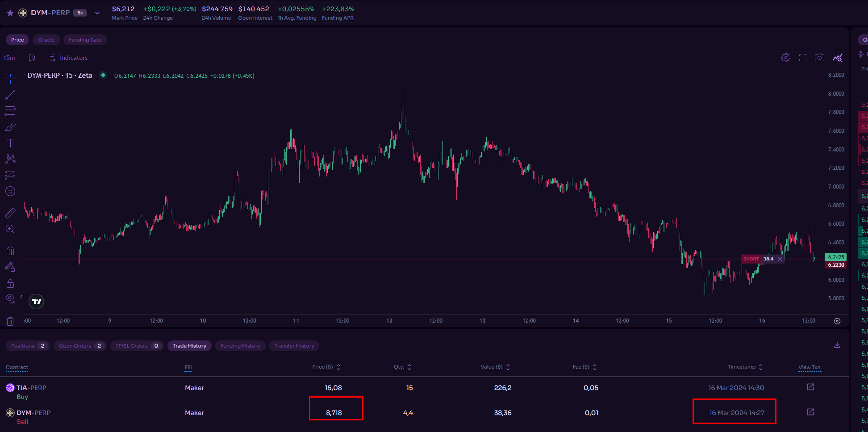
Task: Take a chart snapshot with camera icon
Action: click(x=819, y=58)
